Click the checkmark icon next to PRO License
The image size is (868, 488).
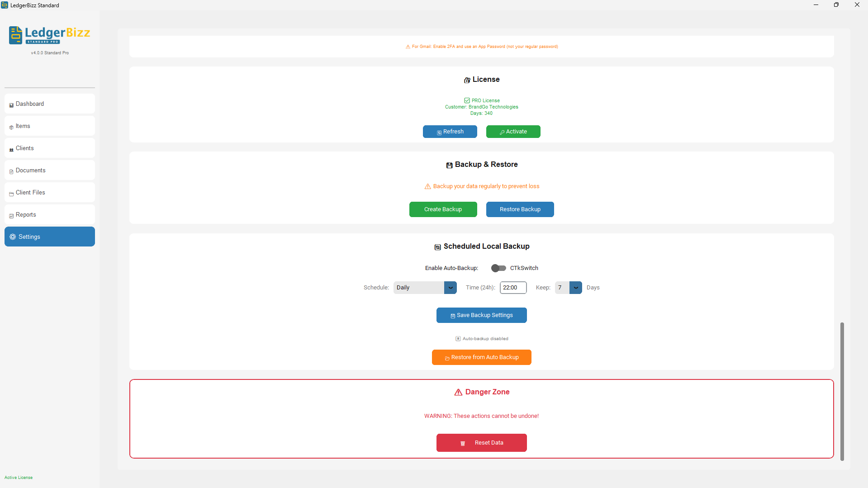tap(467, 100)
